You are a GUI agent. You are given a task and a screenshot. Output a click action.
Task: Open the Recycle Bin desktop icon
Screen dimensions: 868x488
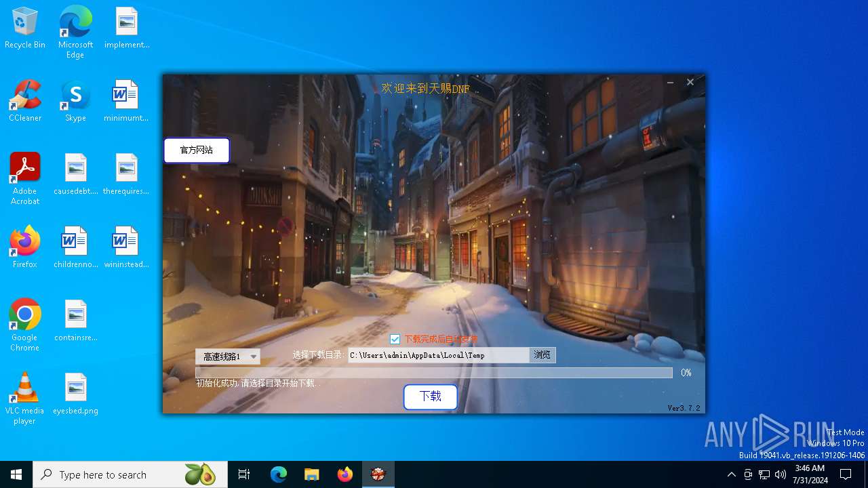click(x=25, y=28)
